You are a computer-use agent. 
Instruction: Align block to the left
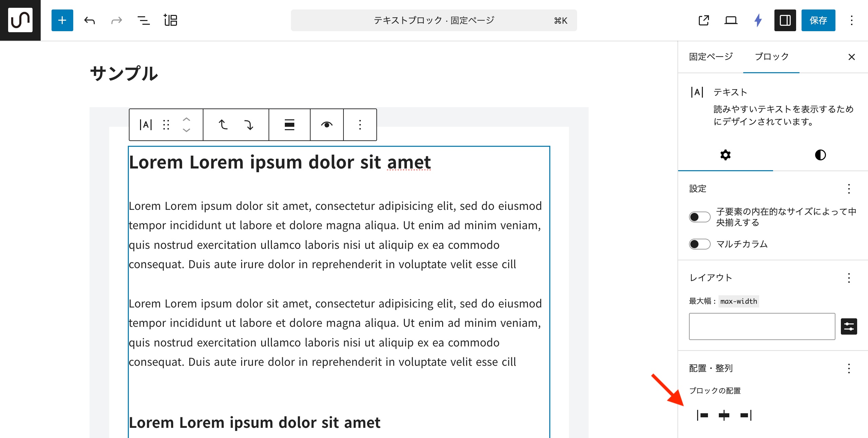[702, 415]
